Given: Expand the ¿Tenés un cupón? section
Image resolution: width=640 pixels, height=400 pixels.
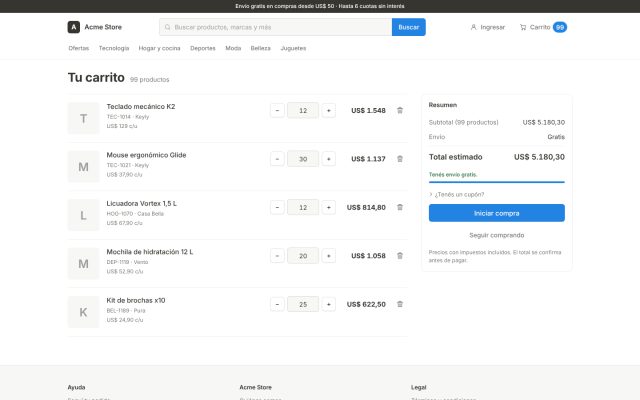Looking at the screenshot, I should pos(457,194).
